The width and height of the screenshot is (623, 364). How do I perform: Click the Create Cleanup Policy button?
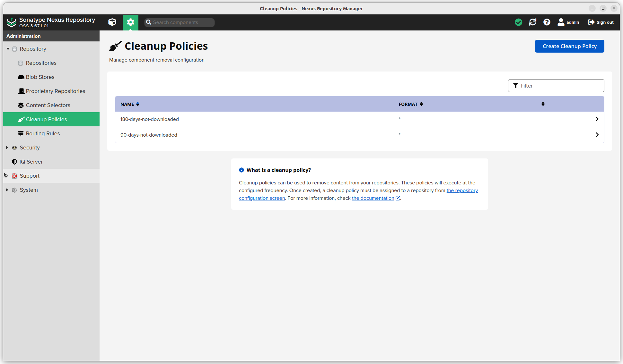[569, 46]
